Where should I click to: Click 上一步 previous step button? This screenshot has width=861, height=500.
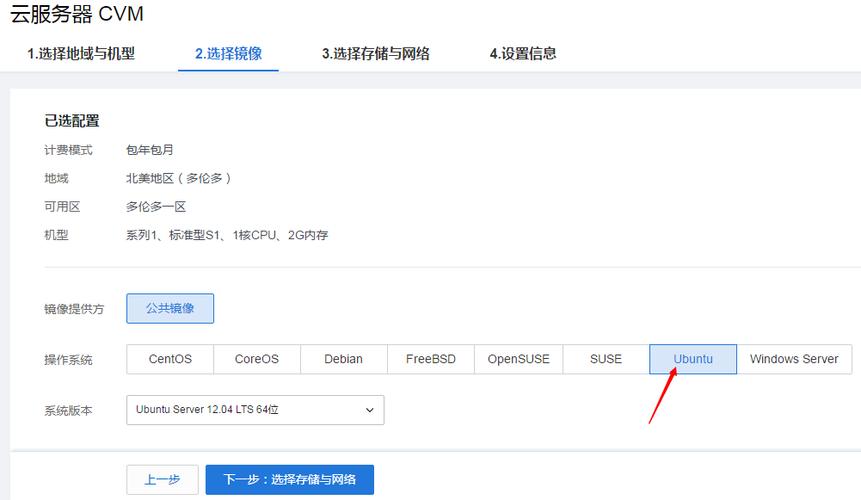pyautogui.click(x=162, y=480)
